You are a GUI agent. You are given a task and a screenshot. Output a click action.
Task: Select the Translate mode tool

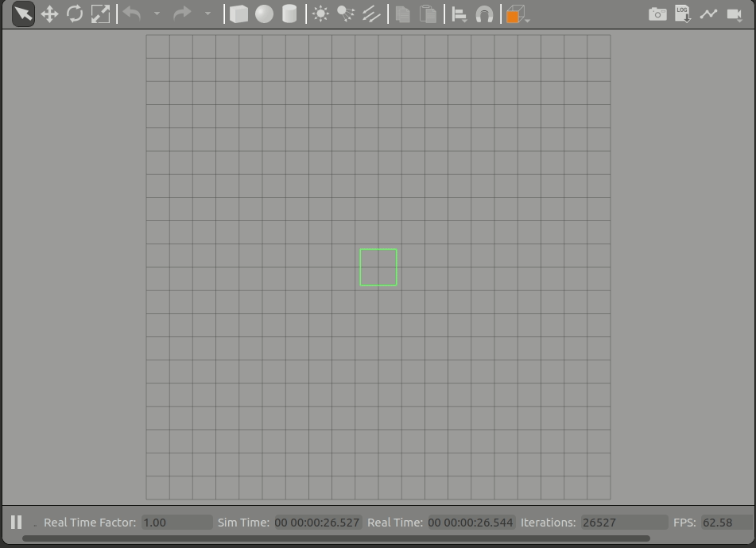49,14
